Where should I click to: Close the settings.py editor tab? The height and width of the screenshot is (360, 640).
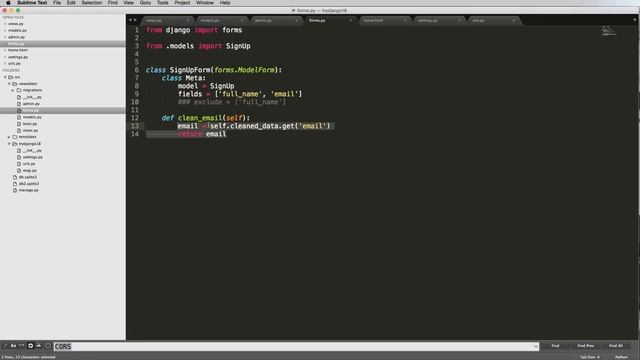click(459, 20)
